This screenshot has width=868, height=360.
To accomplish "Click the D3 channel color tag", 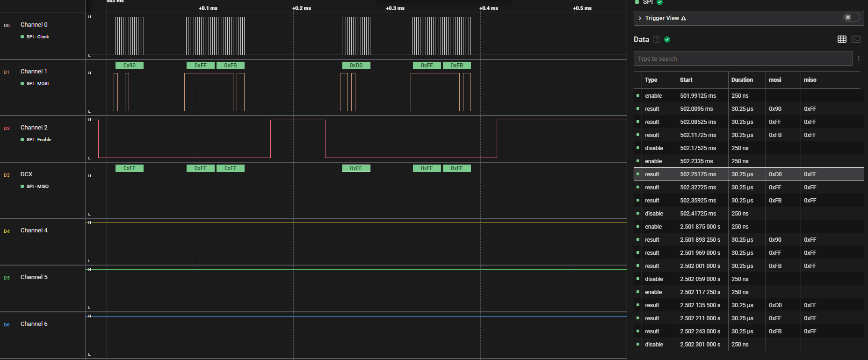I will click(7, 175).
